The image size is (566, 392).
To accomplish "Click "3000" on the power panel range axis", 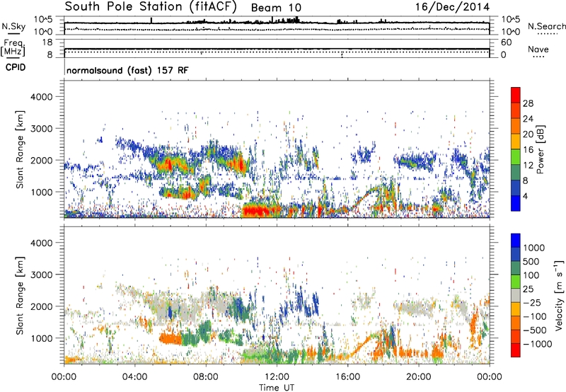I will [41, 129].
